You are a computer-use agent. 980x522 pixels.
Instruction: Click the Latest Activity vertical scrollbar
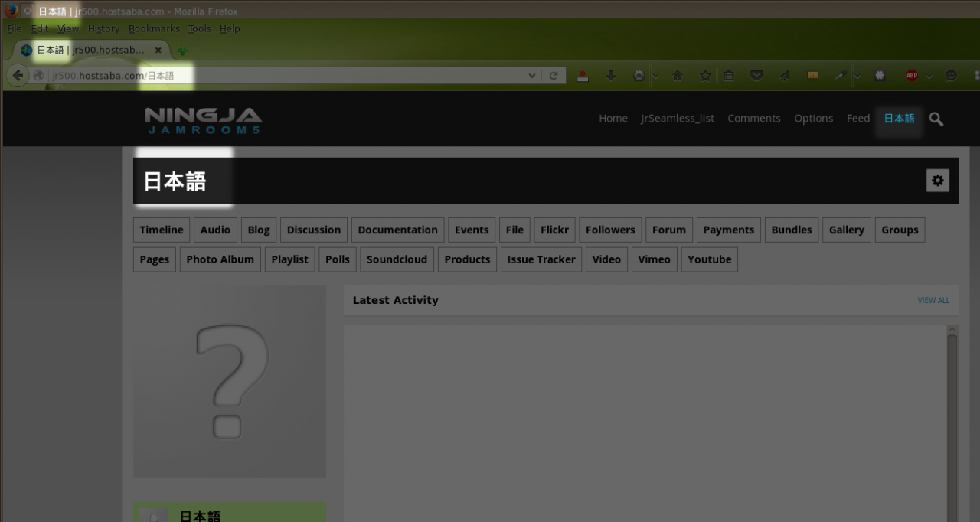[x=952, y=423]
